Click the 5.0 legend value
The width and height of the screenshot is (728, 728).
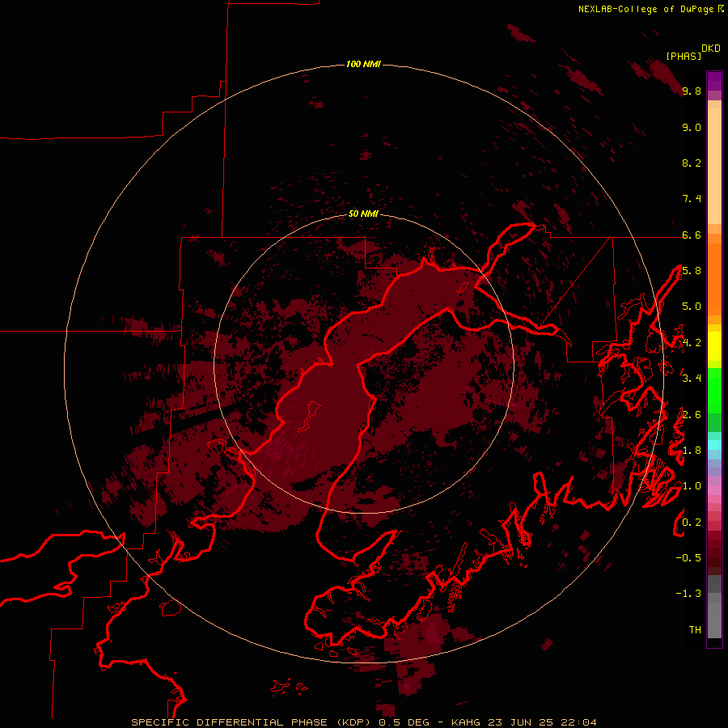click(692, 307)
